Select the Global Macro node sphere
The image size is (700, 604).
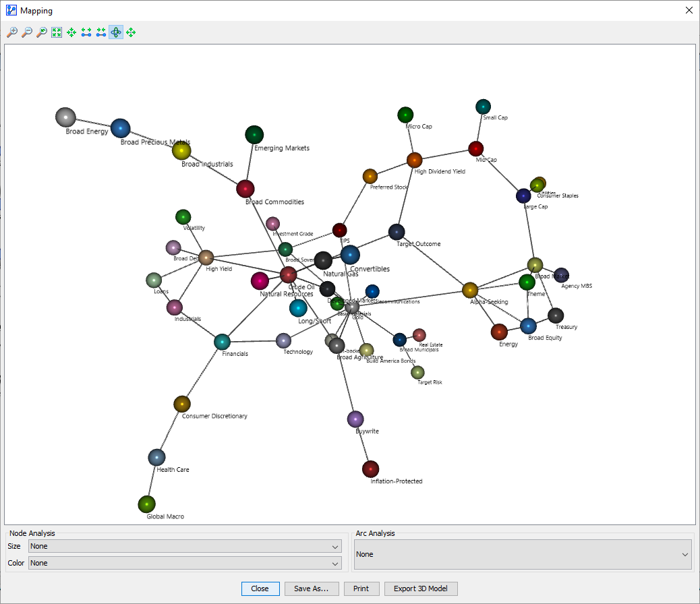point(147,504)
